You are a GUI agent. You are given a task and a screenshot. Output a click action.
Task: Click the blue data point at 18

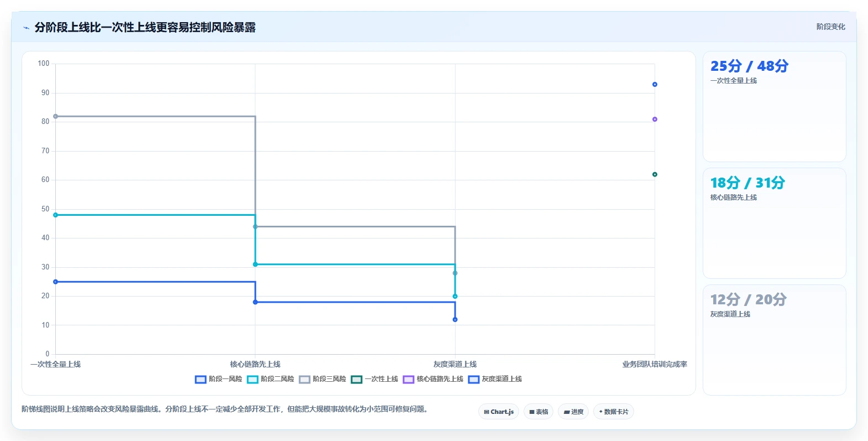pos(255,302)
